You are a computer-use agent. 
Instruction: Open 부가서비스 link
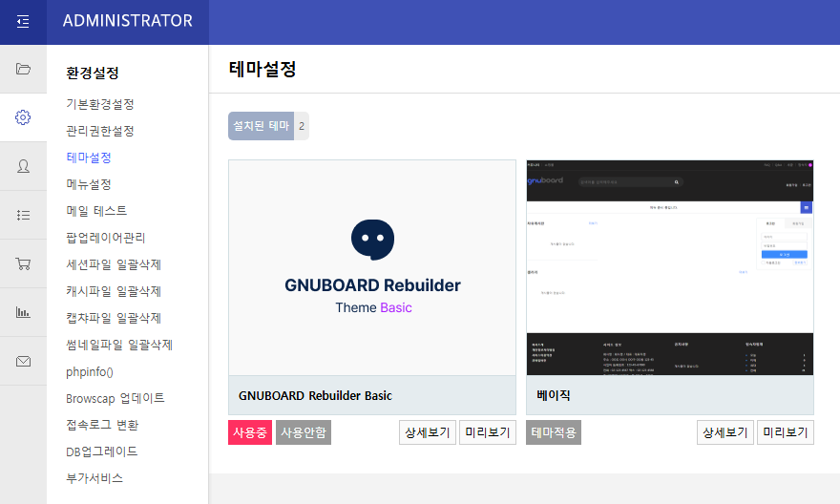[x=94, y=478]
